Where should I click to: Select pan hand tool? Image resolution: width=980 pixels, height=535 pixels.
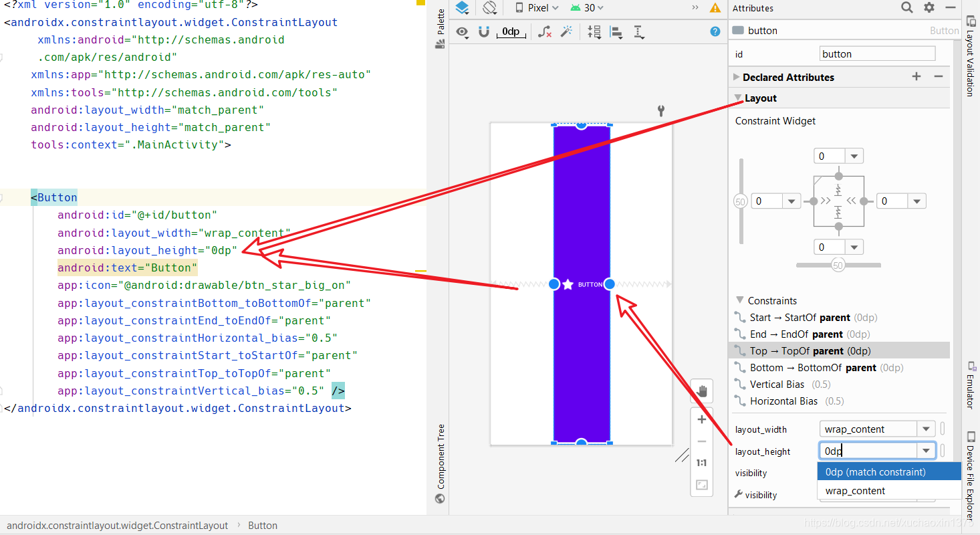(702, 391)
